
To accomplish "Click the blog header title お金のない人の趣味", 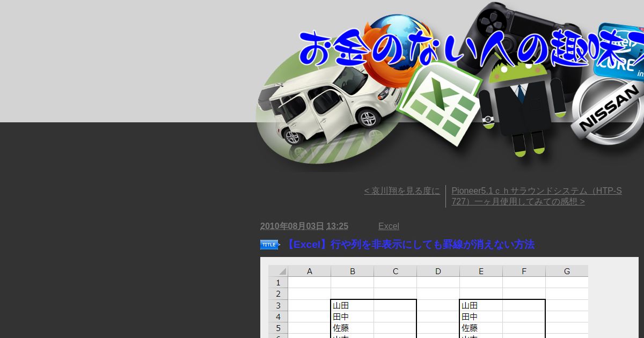I will point(471,50).
